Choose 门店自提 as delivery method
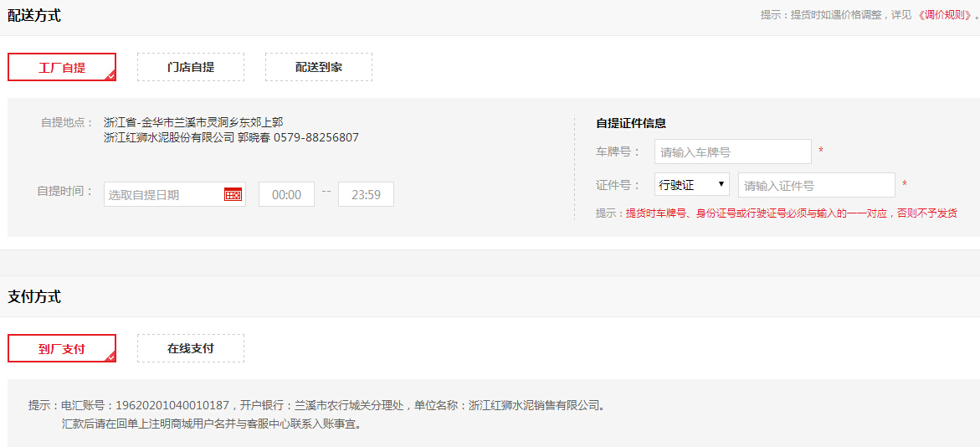 [191, 67]
